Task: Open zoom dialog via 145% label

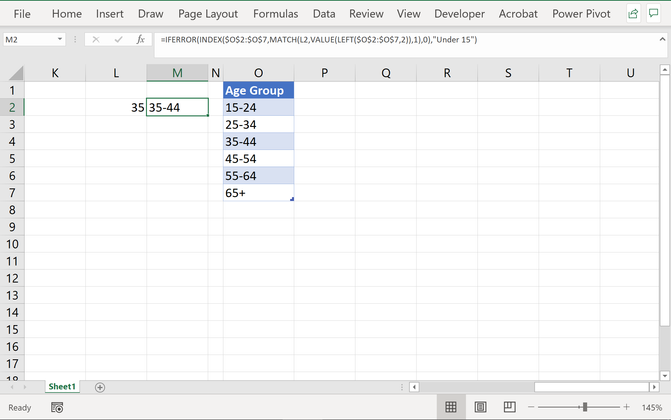Action: point(652,408)
